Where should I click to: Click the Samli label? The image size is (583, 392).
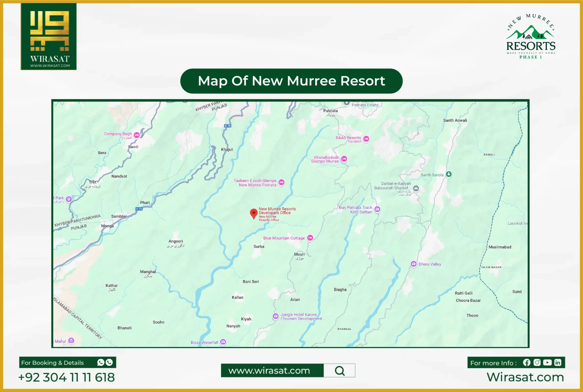[x=133, y=147]
